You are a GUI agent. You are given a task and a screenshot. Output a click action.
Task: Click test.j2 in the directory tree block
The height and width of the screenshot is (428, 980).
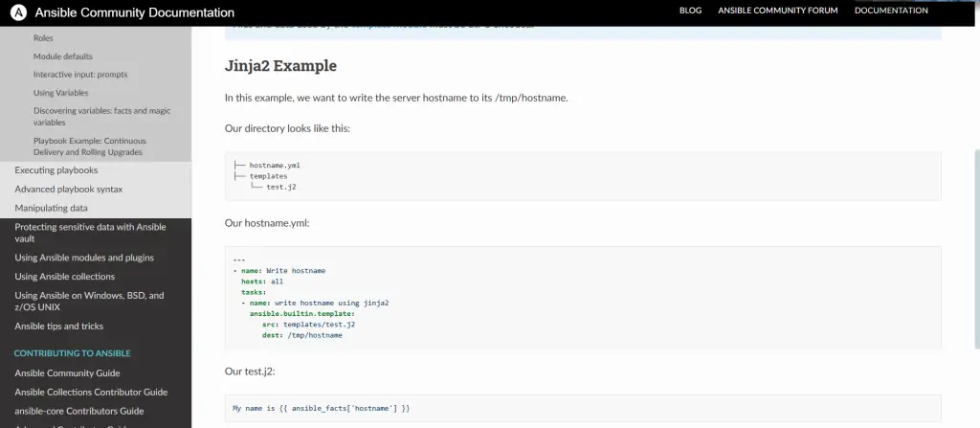coord(281,187)
